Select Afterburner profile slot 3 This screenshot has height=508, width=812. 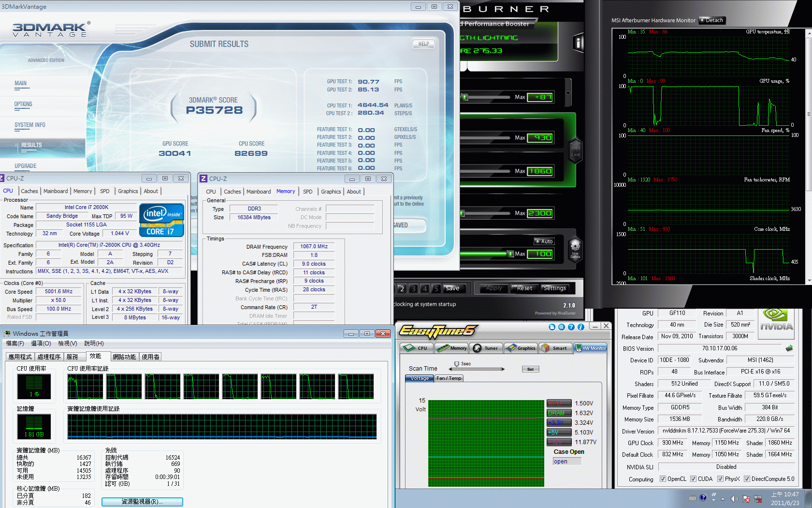pos(413,289)
